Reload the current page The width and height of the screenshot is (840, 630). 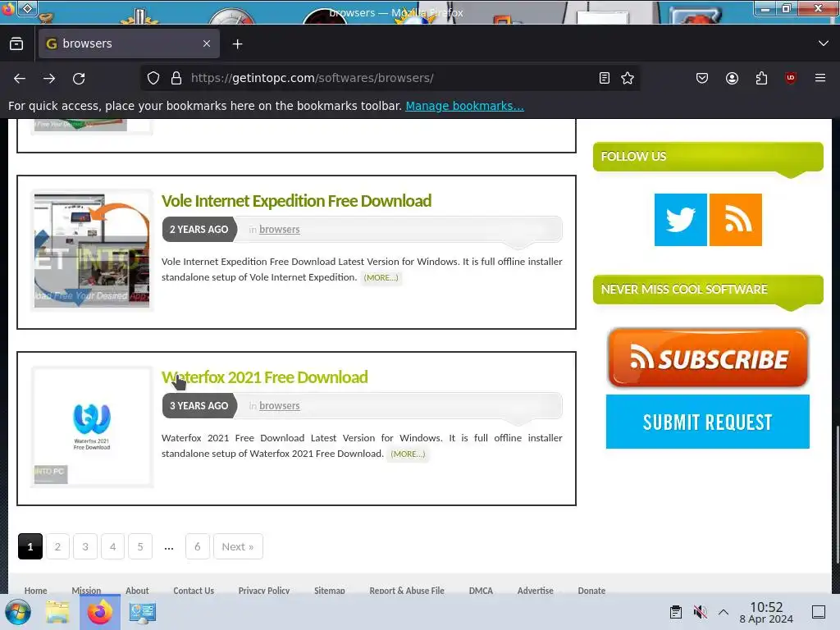coord(79,78)
